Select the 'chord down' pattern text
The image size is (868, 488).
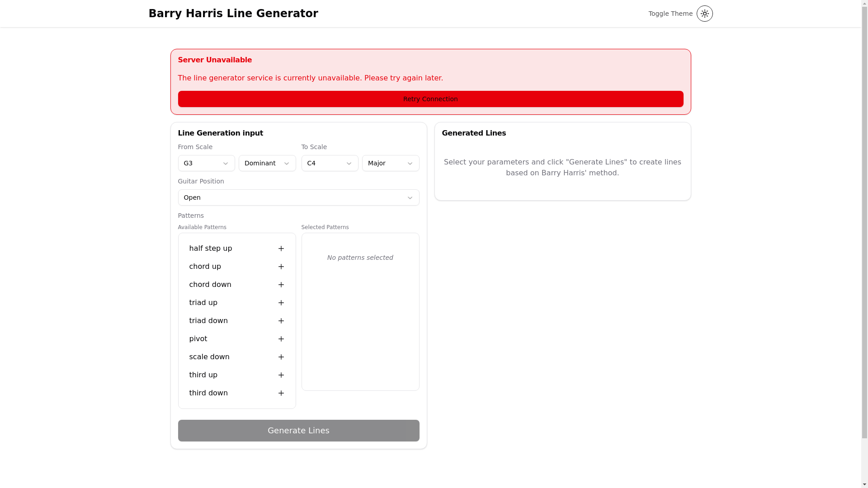[210, 285]
